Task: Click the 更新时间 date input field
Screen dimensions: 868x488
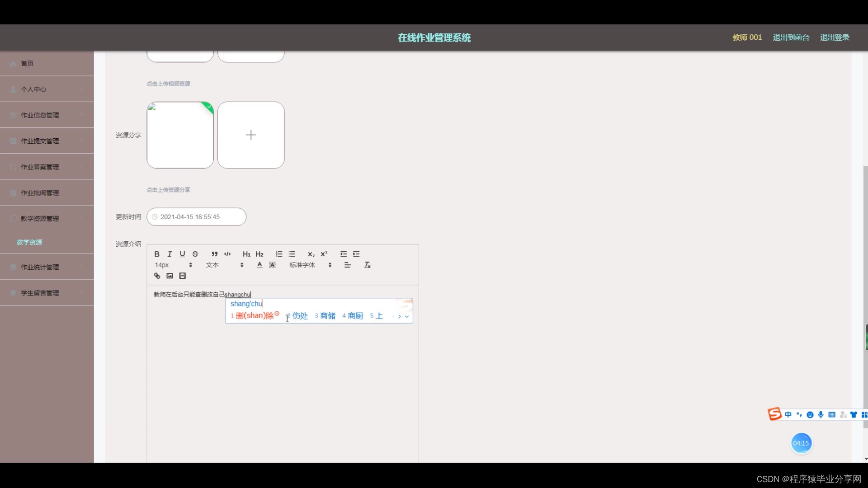Action: point(196,217)
